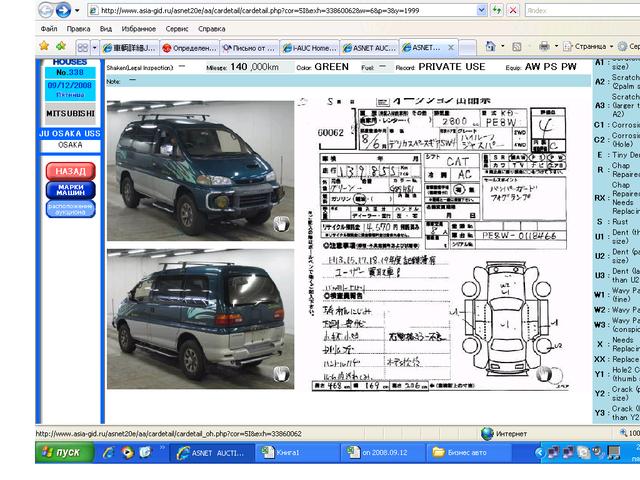Open the Windows пуск Start button

click(64, 452)
